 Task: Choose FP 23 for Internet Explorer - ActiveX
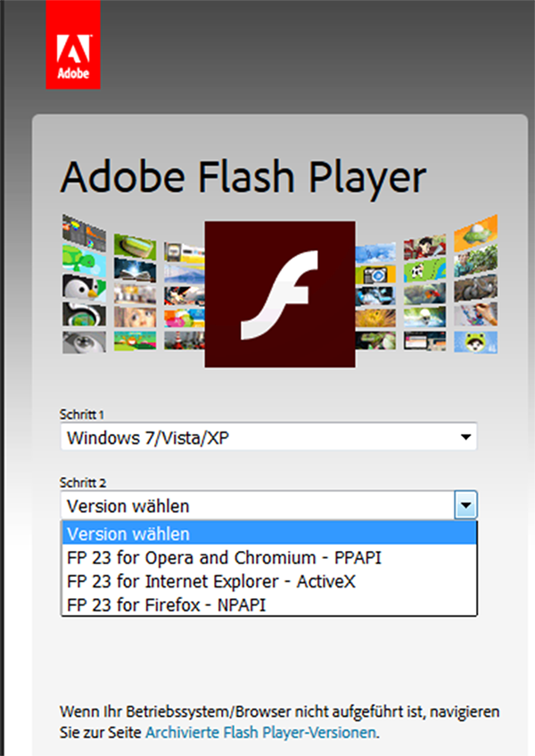[269, 581]
